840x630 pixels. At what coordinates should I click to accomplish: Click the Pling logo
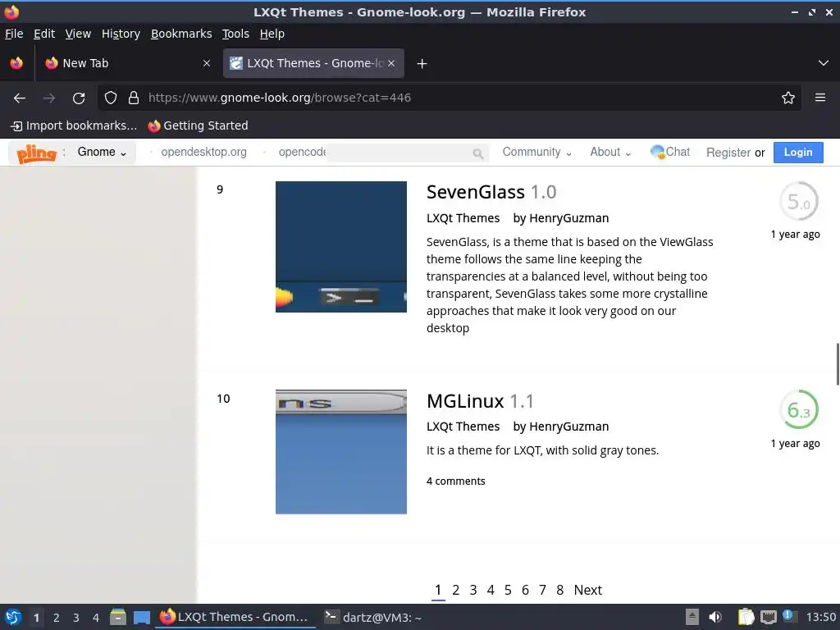[36, 153]
